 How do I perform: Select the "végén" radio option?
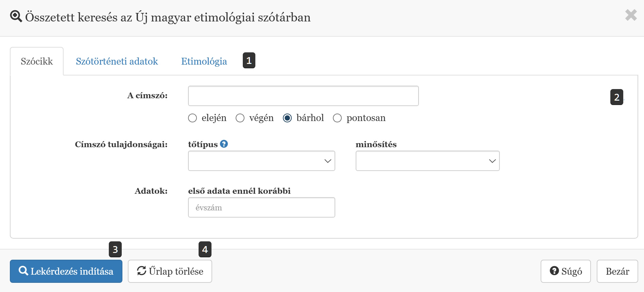(240, 118)
